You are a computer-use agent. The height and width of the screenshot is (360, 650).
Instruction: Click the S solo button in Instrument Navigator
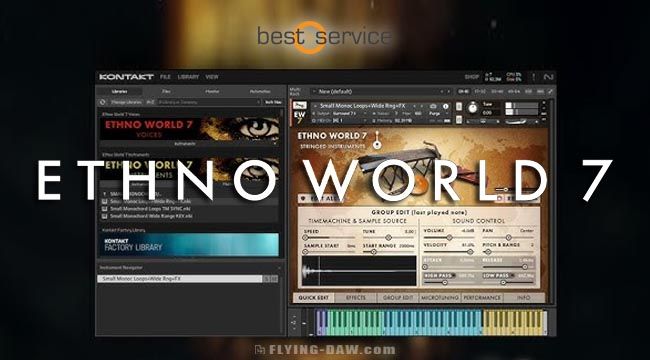click(x=267, y=279)
